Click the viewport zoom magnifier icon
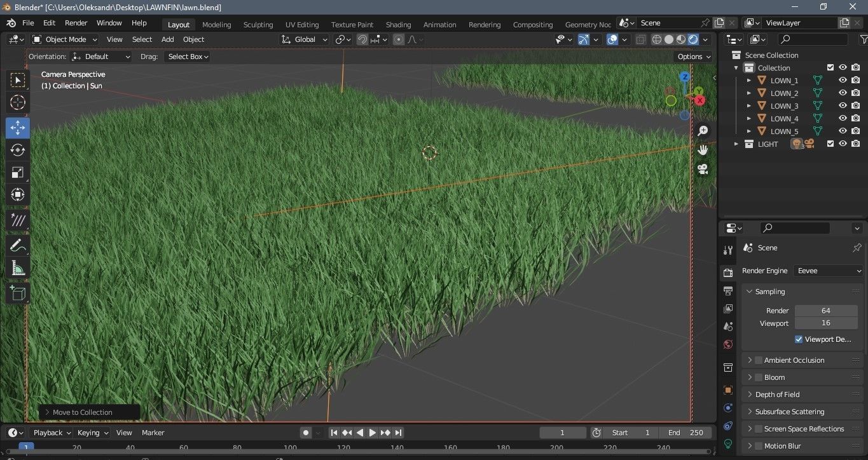 click(x=703, y=130)
